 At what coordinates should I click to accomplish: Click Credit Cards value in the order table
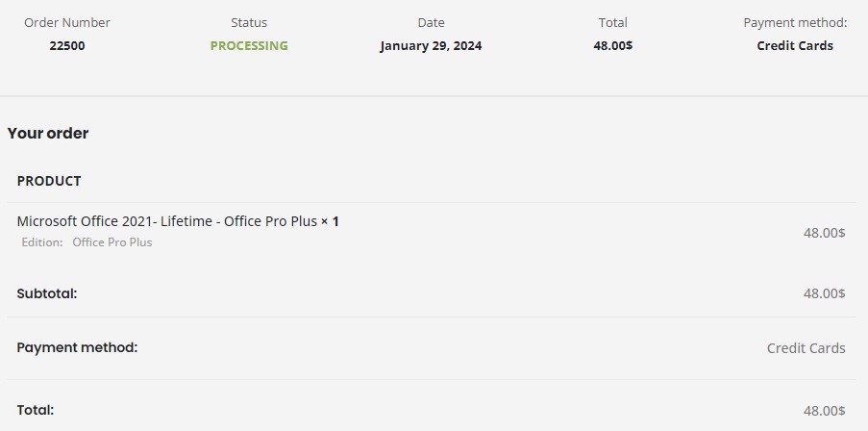806,348
